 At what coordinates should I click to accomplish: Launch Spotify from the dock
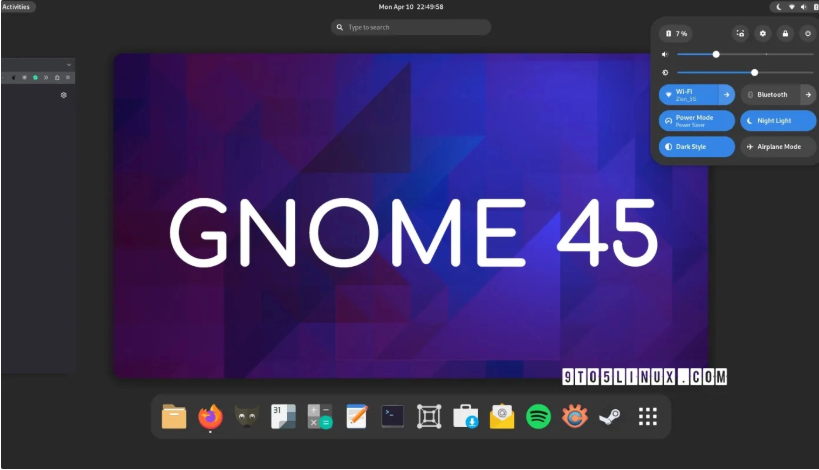[x=539, y=417]
